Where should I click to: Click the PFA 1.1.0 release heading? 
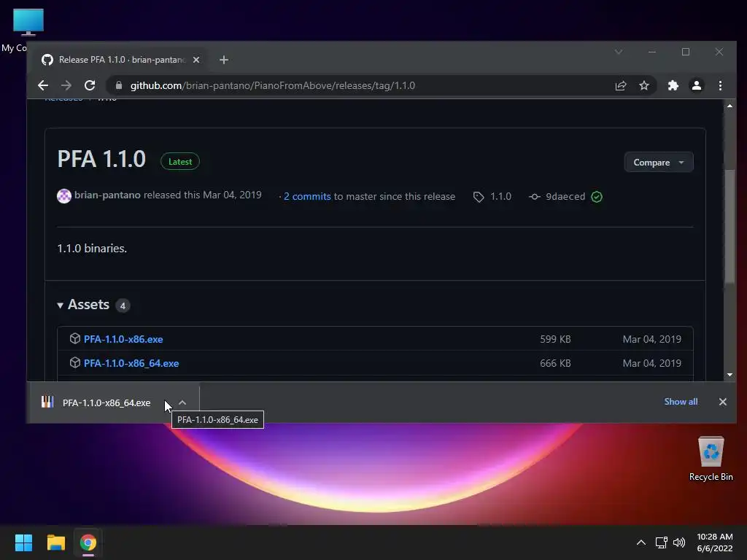101,159
